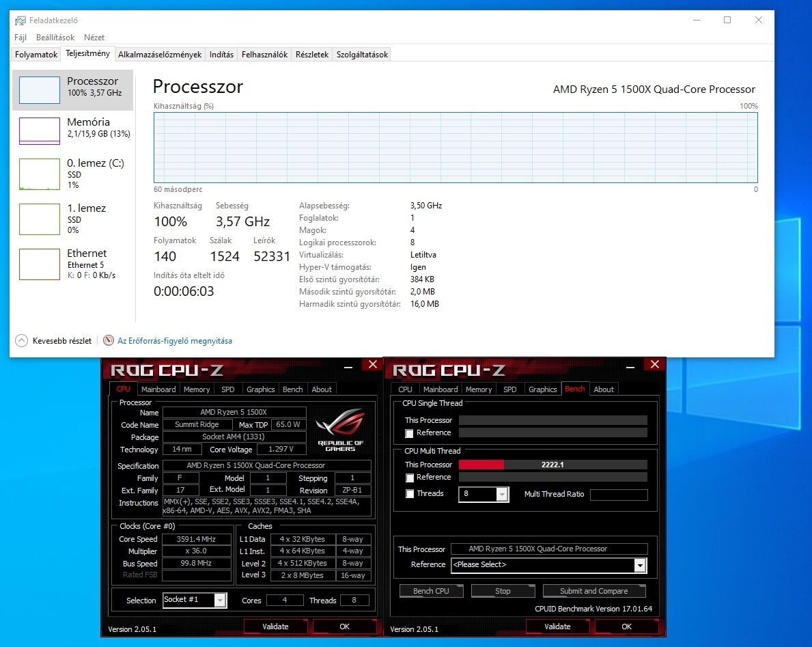Open Memory tab in right CPU-Z window
This screenshot has width=812, height=647.
point(479,389)
